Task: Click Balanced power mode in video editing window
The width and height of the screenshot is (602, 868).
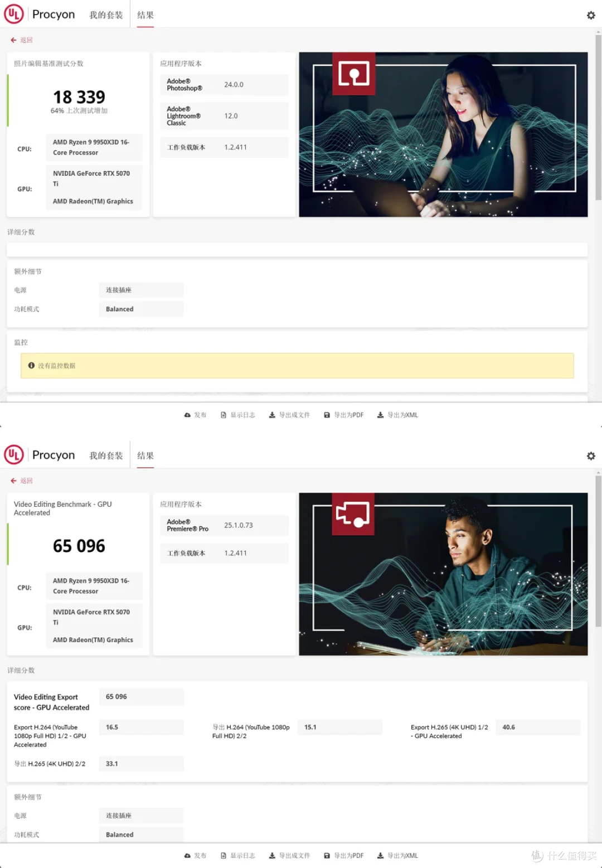Action: (x=141, y=835)
